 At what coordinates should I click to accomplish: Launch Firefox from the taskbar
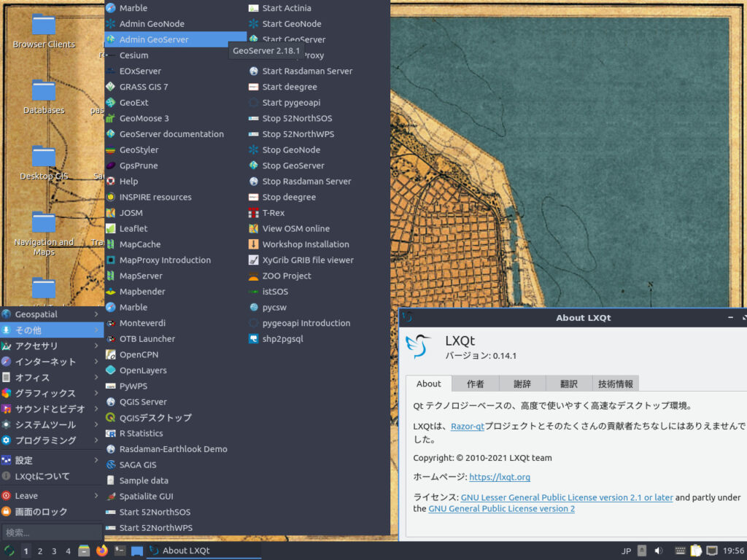coord(102,551)
